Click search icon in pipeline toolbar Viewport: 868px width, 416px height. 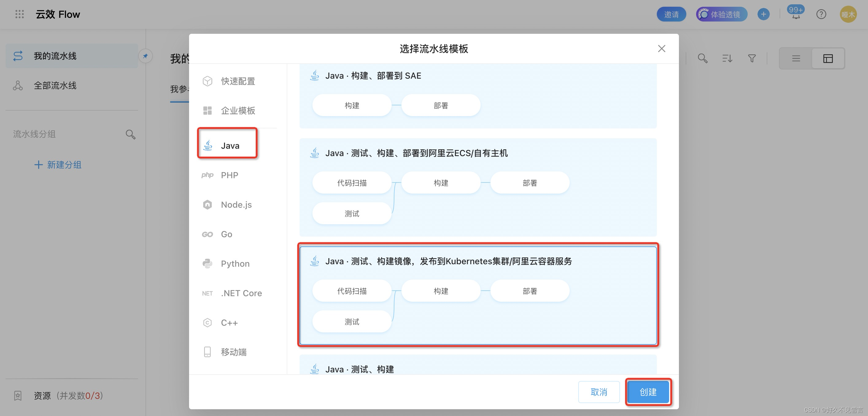point(702,58)
